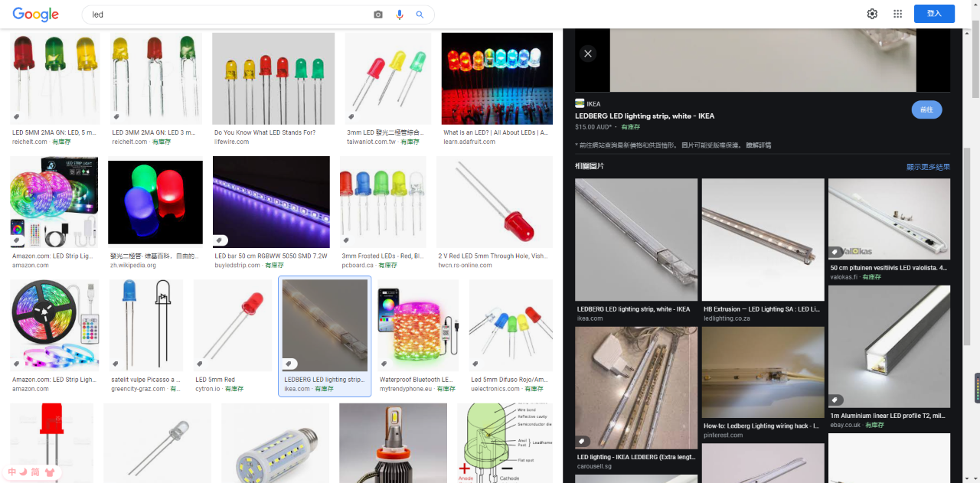
Task: Show more related image results (顯示更多結果)
Action: tap(928, 167)
